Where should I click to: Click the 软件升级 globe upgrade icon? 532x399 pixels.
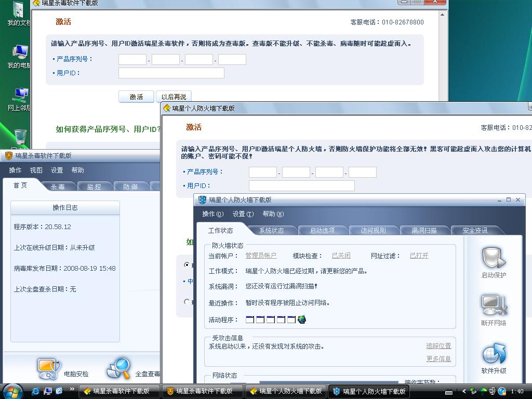[x=494, y=353]
